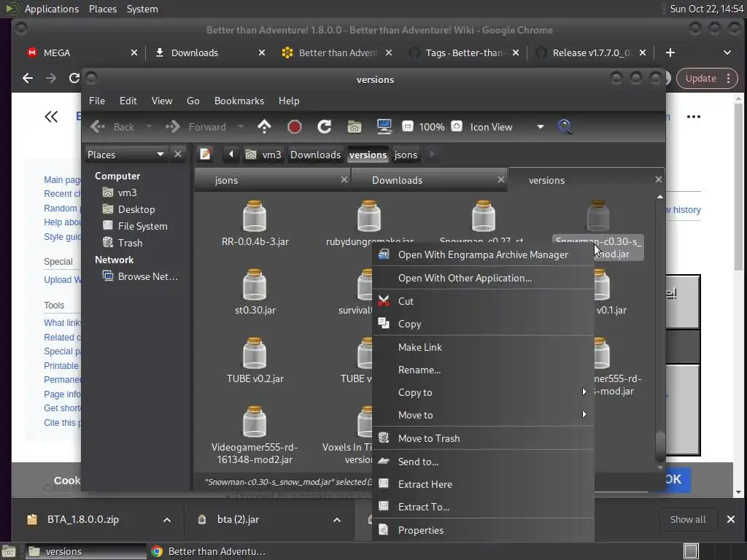Screen dimensions: 747x560
Task: Open Properties from context menu
Action: pos(483,530)
